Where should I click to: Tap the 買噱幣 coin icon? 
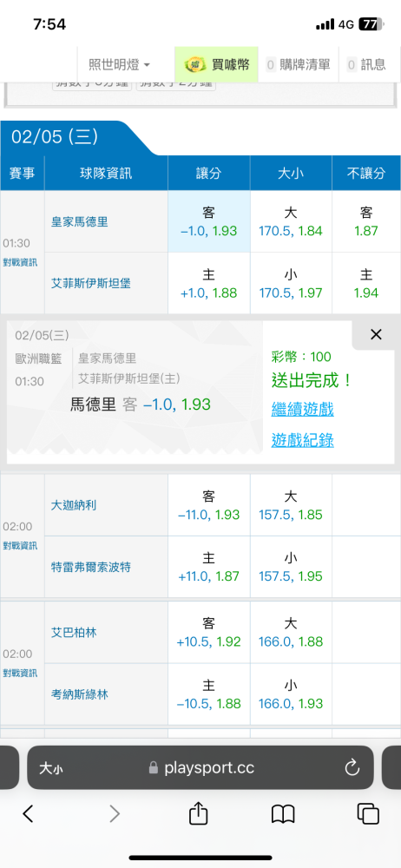192,65
